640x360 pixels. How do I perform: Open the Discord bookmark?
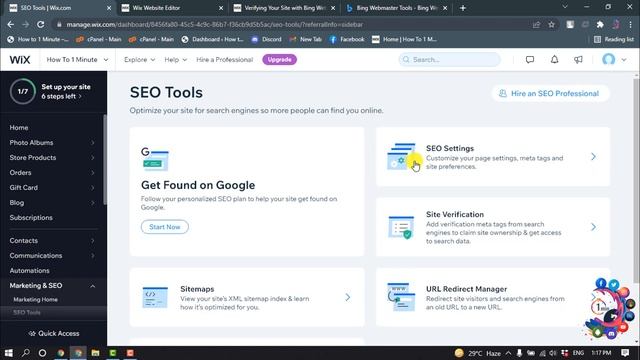pyautogui.click(x=267, y=39)
